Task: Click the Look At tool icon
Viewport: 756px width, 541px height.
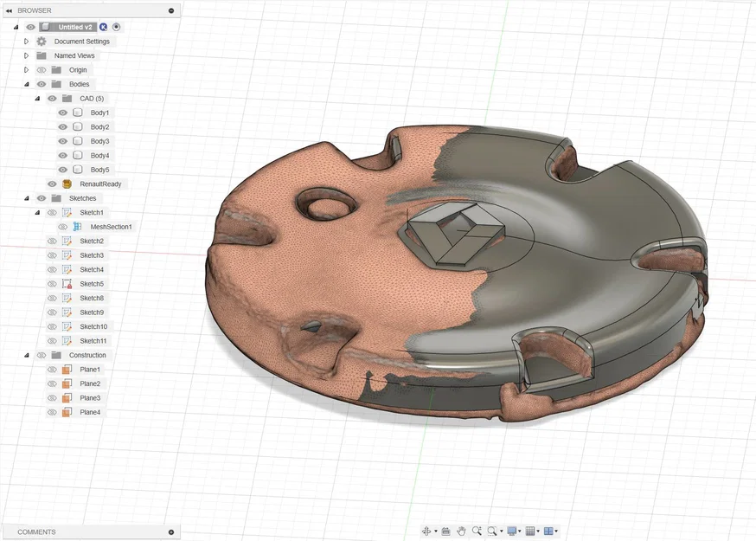Action: coord(446,531)
